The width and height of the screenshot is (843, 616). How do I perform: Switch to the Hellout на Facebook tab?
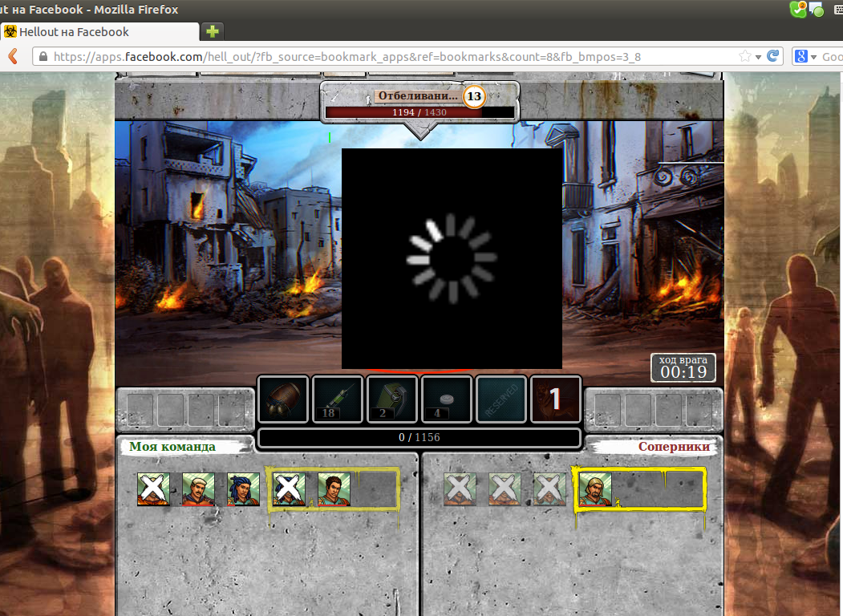click(99, 32)
